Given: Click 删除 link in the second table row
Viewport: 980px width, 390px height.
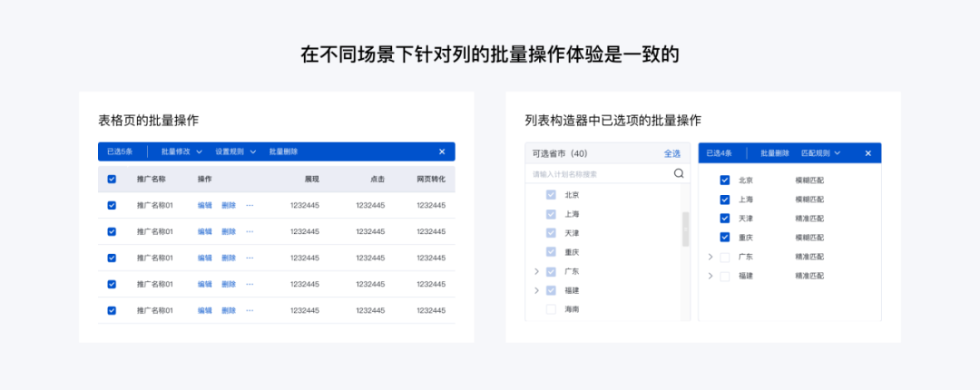Looking at the screenshot, I should point(229,231).
